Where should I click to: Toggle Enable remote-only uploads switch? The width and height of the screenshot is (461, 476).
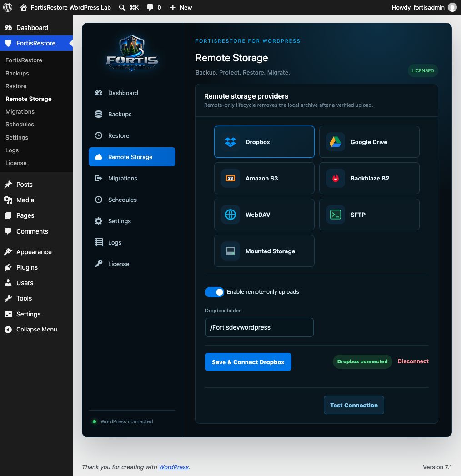tap(215, 292)
